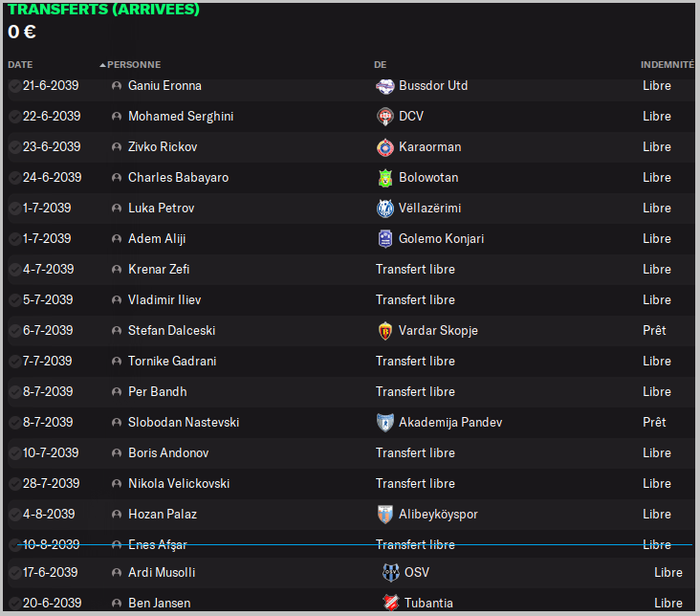Toggle the status circle beside 21-6-2039
This screenshot has height=616, width=700.
(x=14, y=86)
